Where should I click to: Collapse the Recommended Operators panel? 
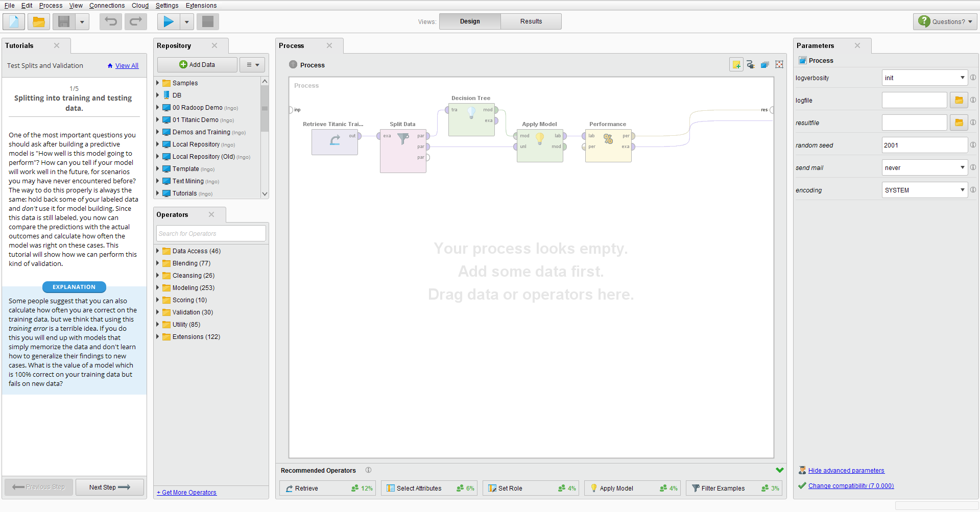779,470
